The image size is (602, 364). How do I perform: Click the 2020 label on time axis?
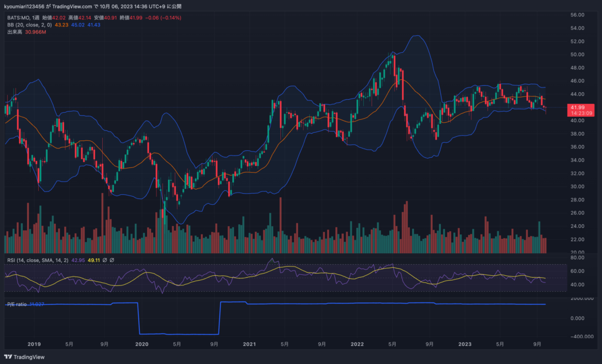click(142, 344)
